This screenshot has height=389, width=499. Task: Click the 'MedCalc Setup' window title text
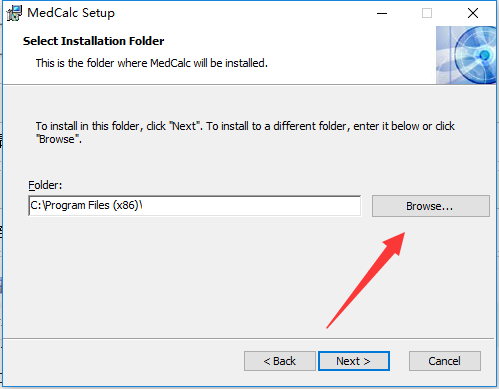click(71, 13)
